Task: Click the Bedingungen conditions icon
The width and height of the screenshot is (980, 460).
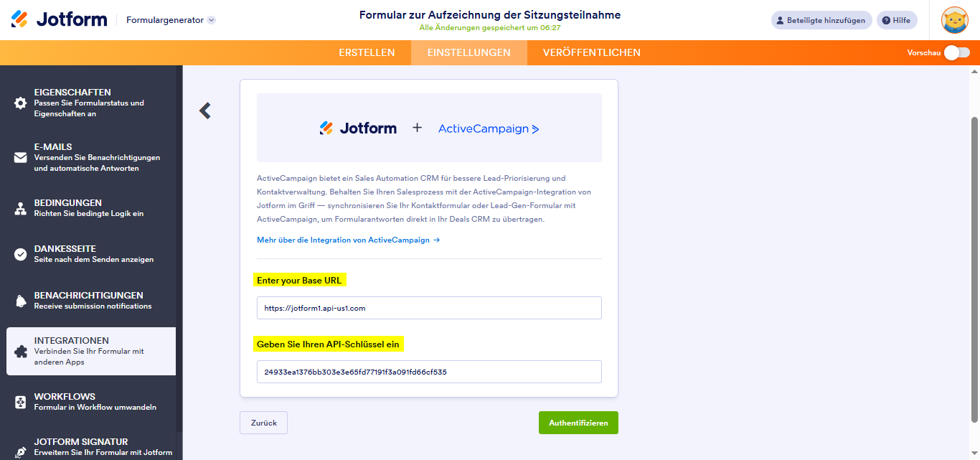Action: click(19, 207)
